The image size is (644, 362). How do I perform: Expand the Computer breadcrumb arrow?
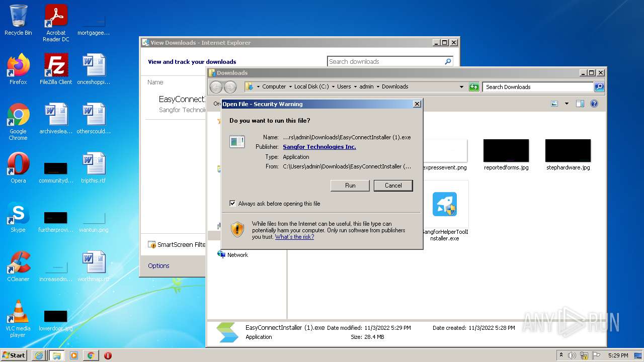[x=290, y=86]
